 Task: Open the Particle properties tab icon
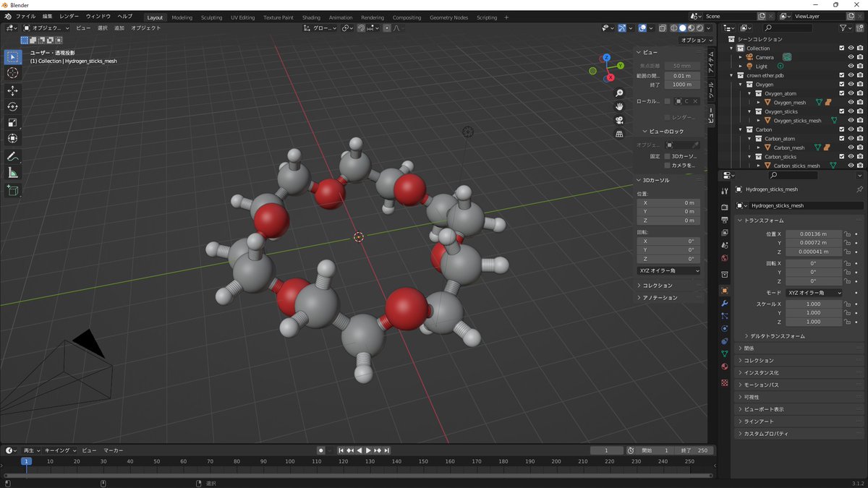[726, 316]
